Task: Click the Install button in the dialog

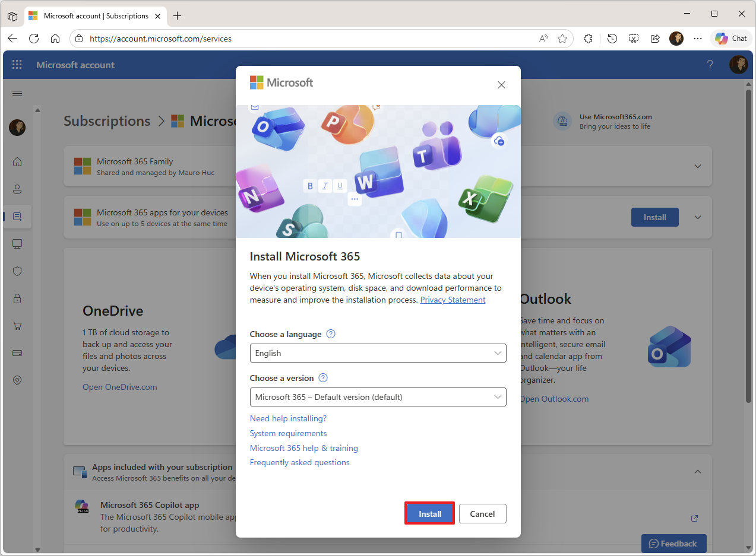Action: click(x=429, y=513)
